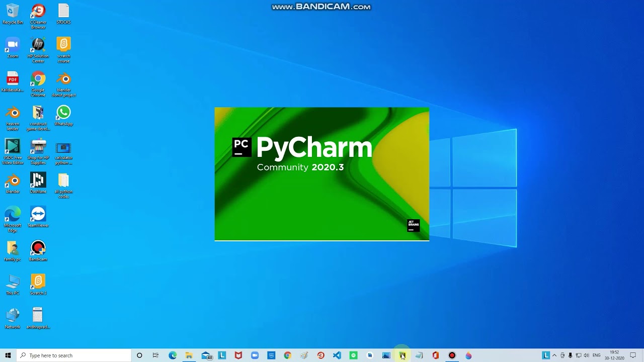Select the andhrapradesh desktop file
The image size is (644, 362).
[x=38, y=318]
